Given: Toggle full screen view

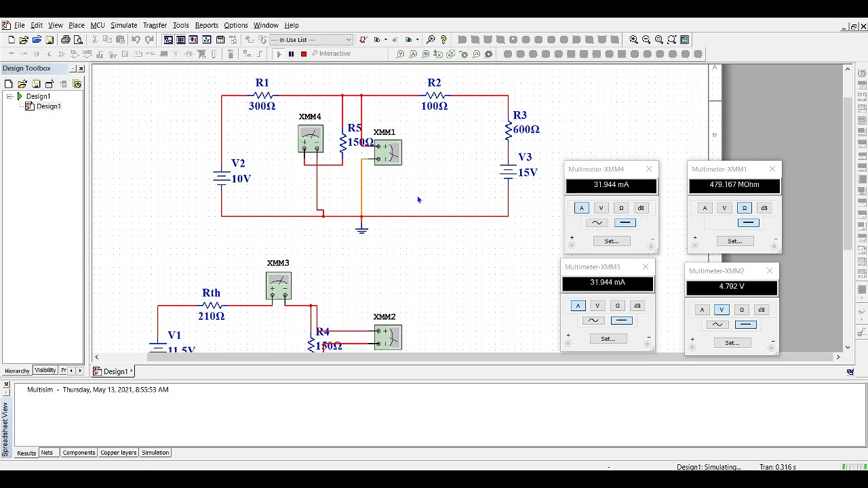Looking at the screenshot, I should pyautogui.click(x=685, y=40).
